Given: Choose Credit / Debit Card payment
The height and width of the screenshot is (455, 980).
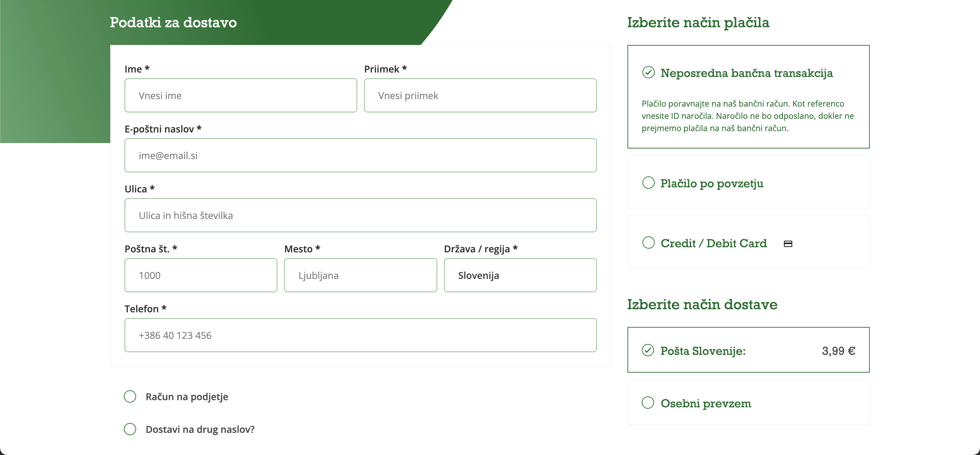Looking at the screenshot, I should coord(648,242).
